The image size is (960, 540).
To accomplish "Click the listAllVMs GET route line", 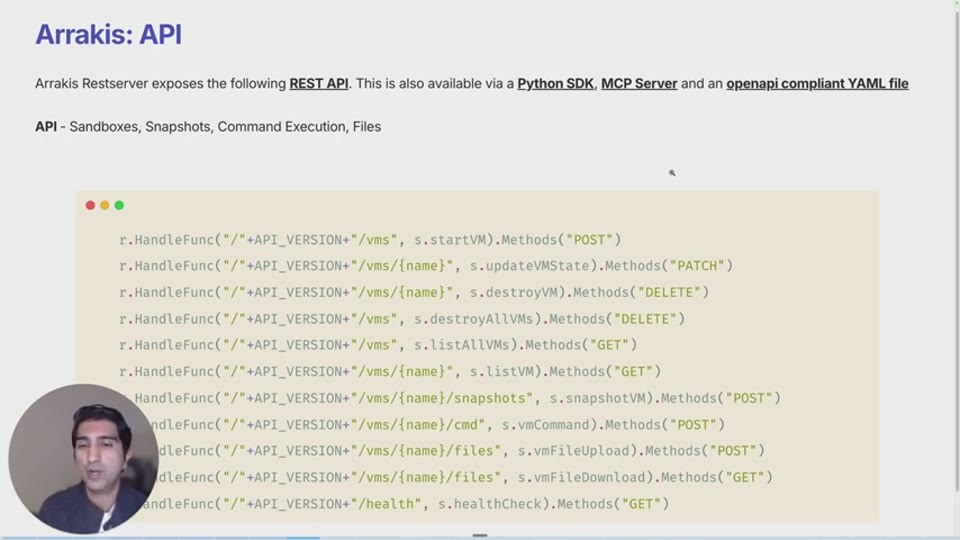I will [378, 345].
